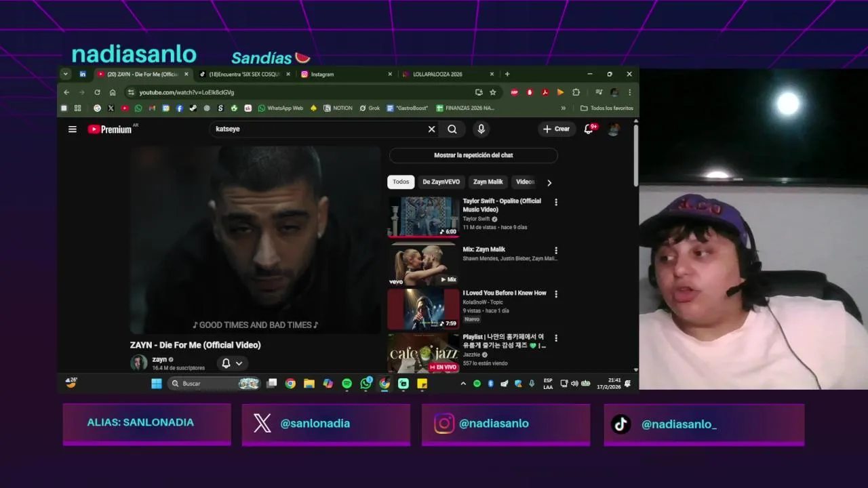Open the media controls button in toolbar
Viewport: 868px width, 488px height.
(x=598, y=92)
